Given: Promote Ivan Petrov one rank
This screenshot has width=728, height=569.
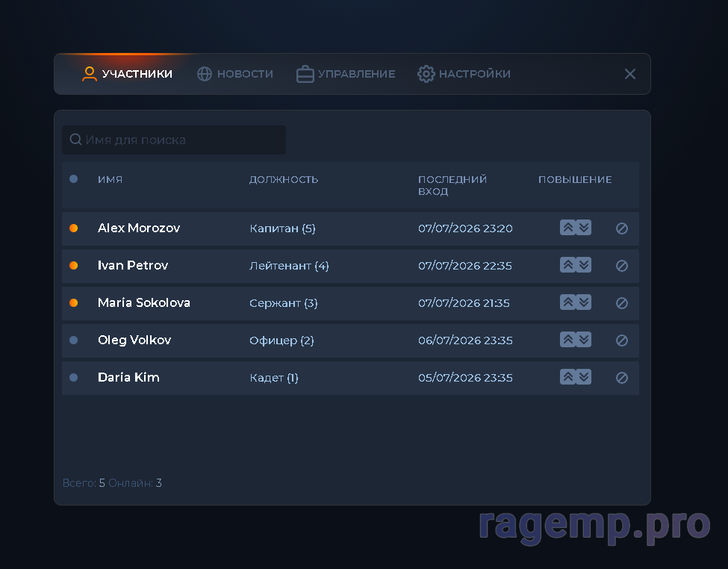Looking at the screenshot, I should tap(567, 265).
